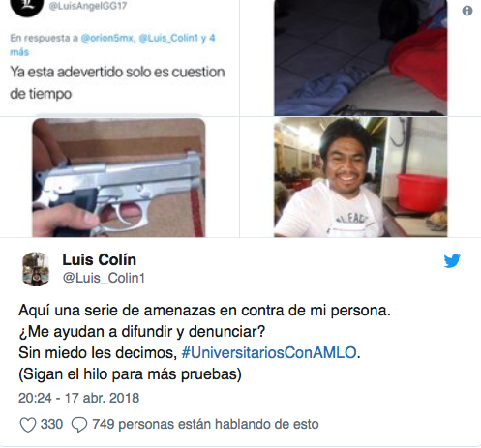Viewport: 481px width, 448px height.
Task: Open the @Luis_Colin1 handle under name
Action: click(x=104, y=278)
